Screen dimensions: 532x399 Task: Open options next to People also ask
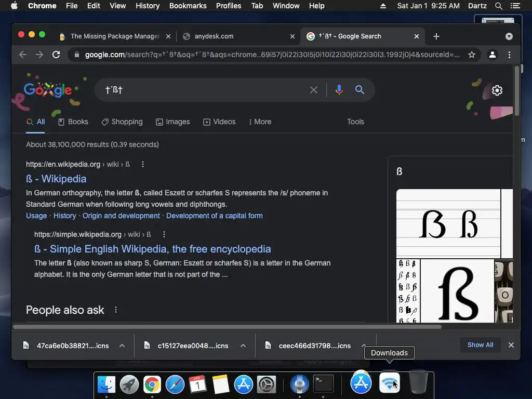coord(116,310)
